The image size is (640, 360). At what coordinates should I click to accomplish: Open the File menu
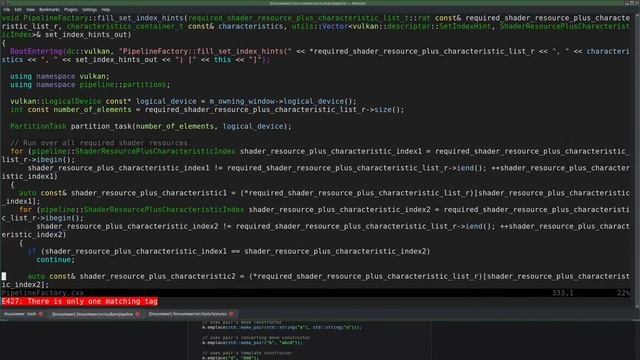(7, 9)
